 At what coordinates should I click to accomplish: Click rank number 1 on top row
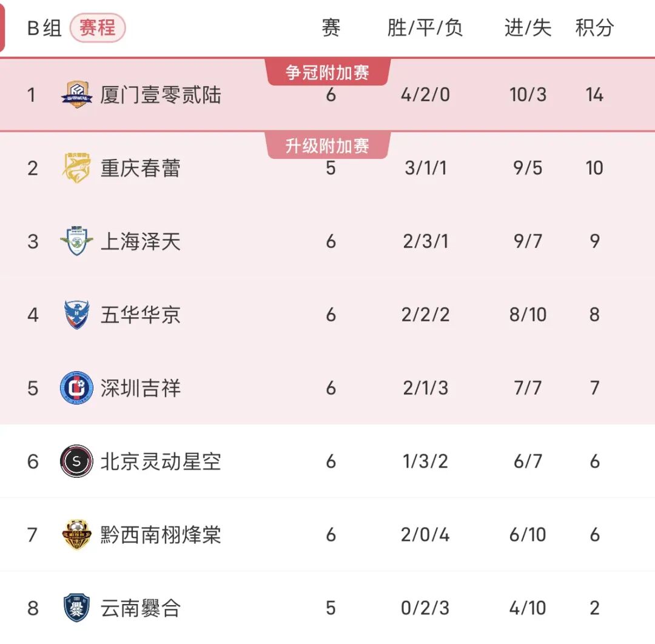coord(32,95)
